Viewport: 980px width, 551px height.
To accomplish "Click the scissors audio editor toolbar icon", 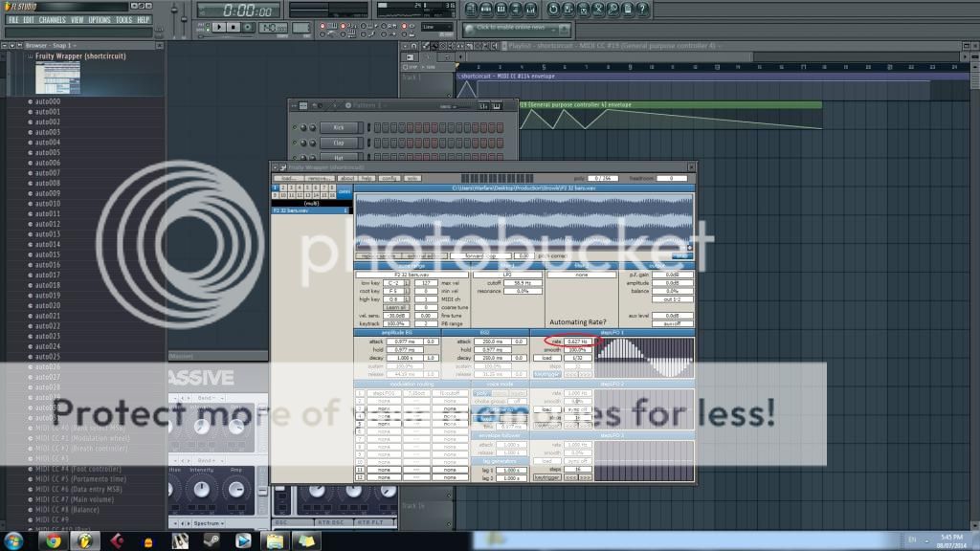I will click(598, 9).
